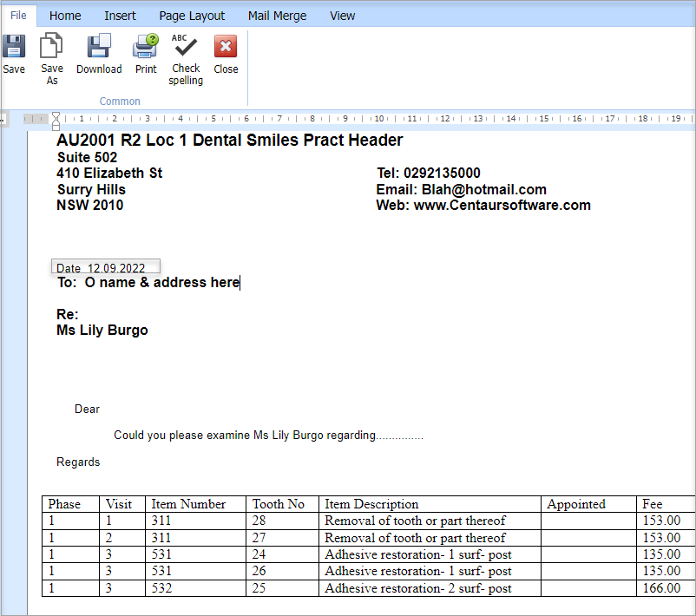Click tooth number 25 cell
This screenshot has height=616, width=696.
point(282,588)
